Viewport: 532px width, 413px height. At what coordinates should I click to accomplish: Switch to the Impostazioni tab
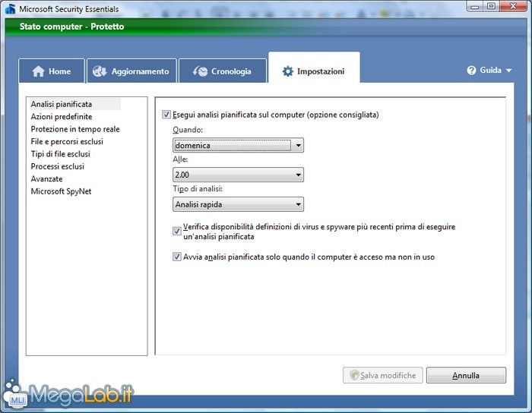click(x=314, y=68)
